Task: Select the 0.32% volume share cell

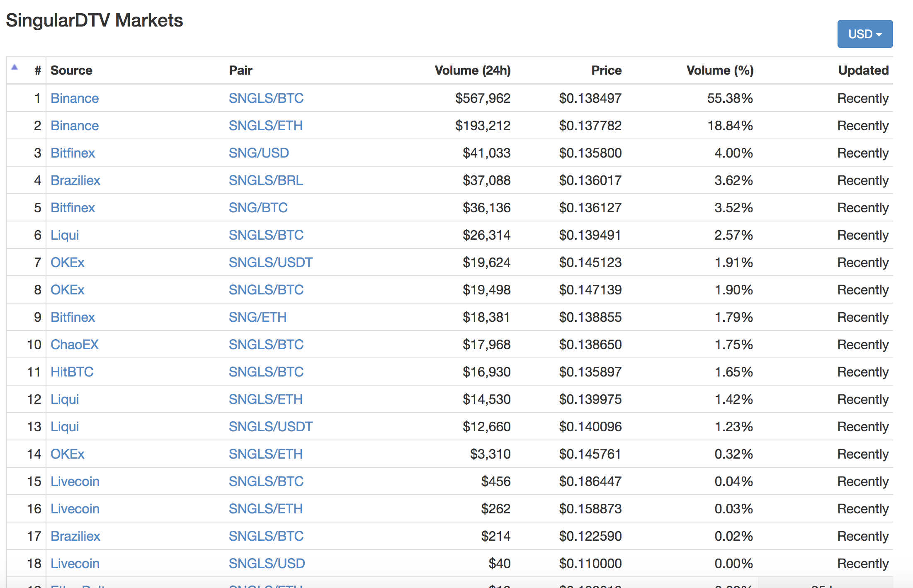Action: pos(733,454)
